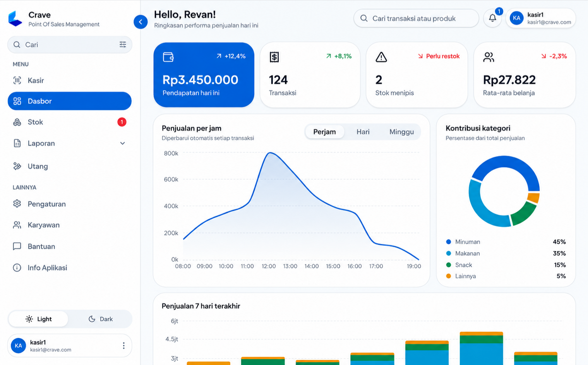Switch to Light theme
588x365 pixels.
click(x=38, y=319)
